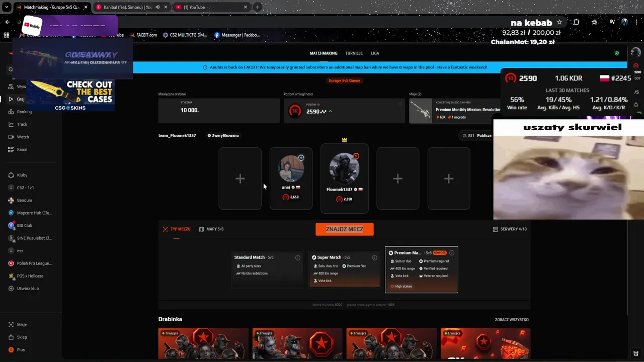Switch to the TURNIEJE tab
Viewport: 644px width, 362px height.
point(354,53)
